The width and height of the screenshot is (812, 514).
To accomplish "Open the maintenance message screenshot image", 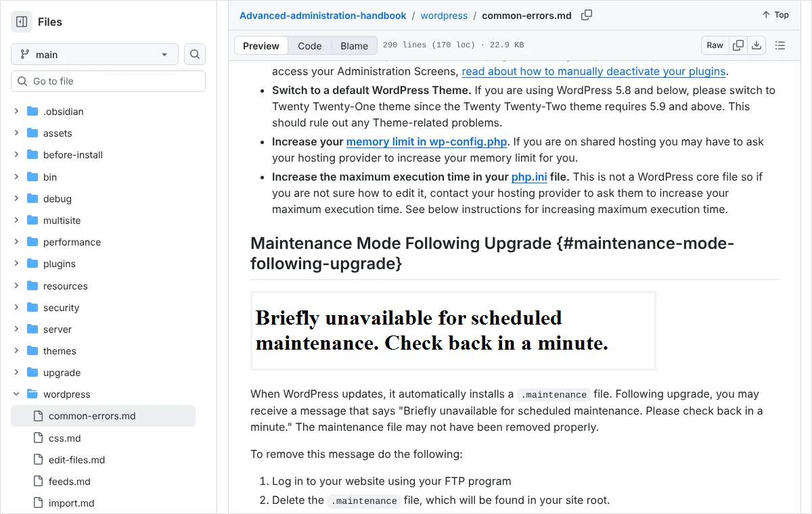I will click(x=453, y=331).
